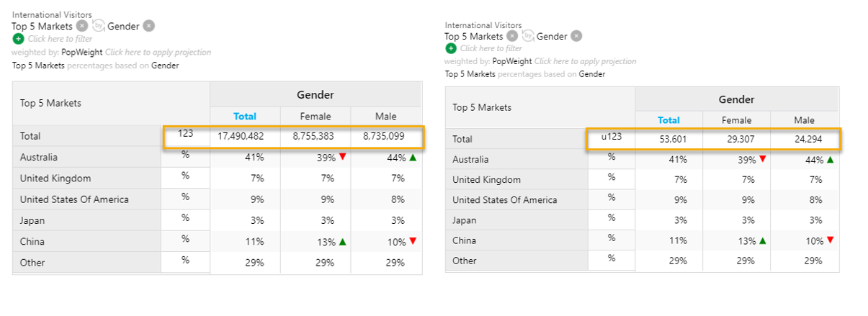This screenshot has width=868, height=316.
Task: Remove Top 5 Markets from left table
Action: 82,26
